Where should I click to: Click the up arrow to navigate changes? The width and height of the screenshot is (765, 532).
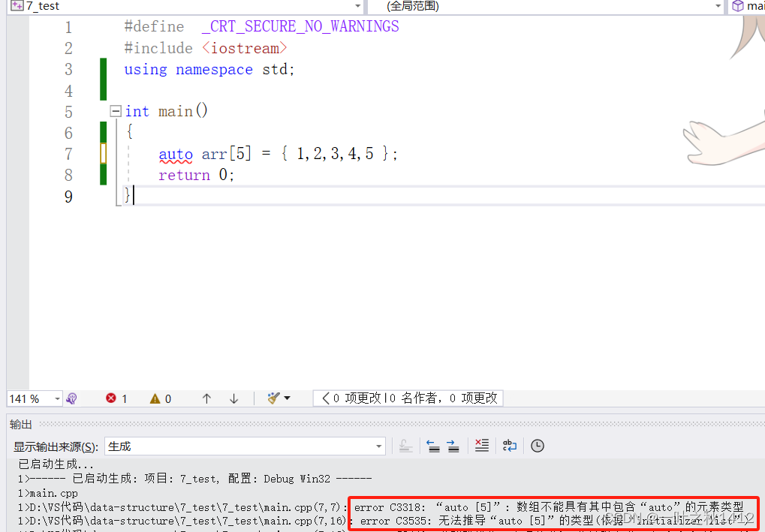(206, 398)
